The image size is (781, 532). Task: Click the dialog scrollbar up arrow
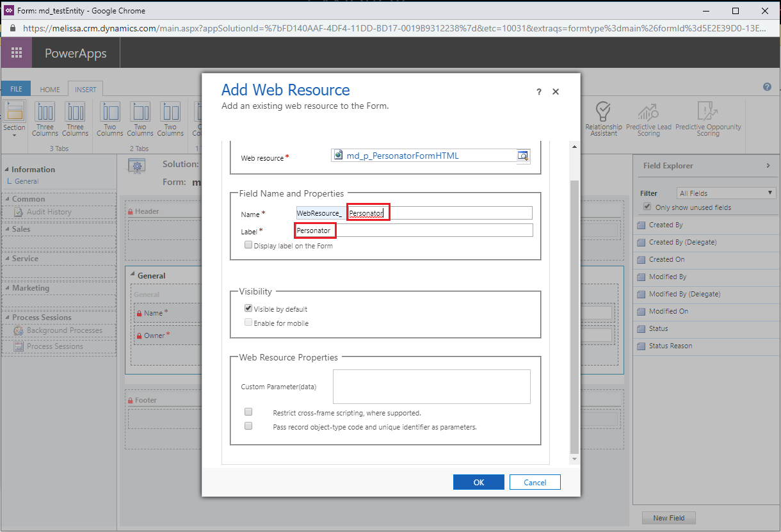pos(574,147)
